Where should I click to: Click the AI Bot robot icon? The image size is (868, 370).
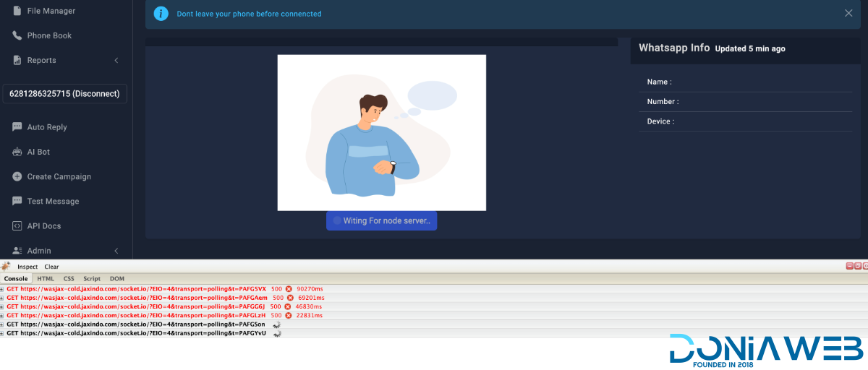coord(17,152)
